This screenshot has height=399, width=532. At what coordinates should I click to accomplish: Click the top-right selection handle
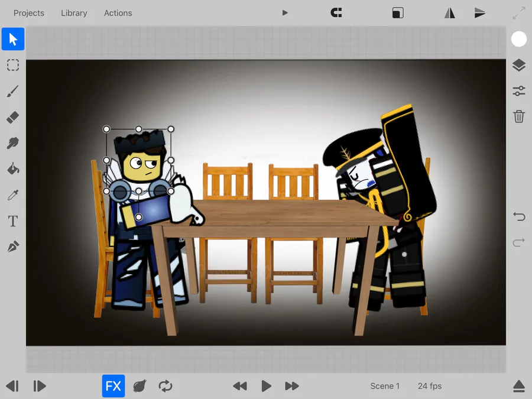[x=171, y=129]
